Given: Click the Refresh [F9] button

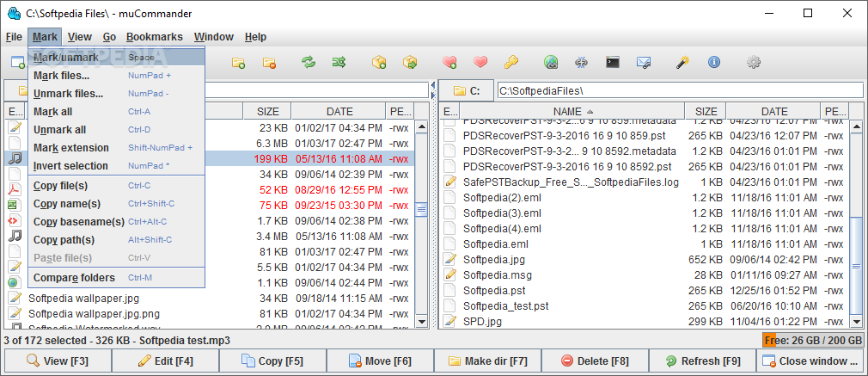Looking at the screenshot, I should 702,361.
